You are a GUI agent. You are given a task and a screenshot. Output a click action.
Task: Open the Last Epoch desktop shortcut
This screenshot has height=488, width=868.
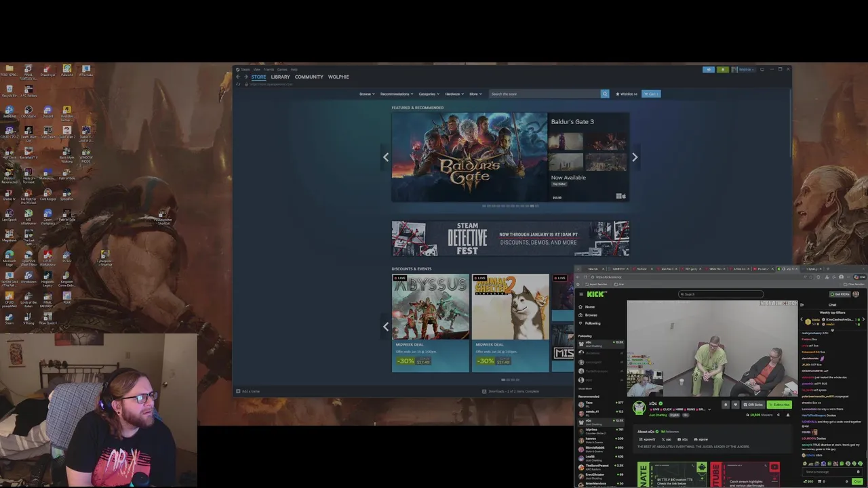click(x=9, y=216)
